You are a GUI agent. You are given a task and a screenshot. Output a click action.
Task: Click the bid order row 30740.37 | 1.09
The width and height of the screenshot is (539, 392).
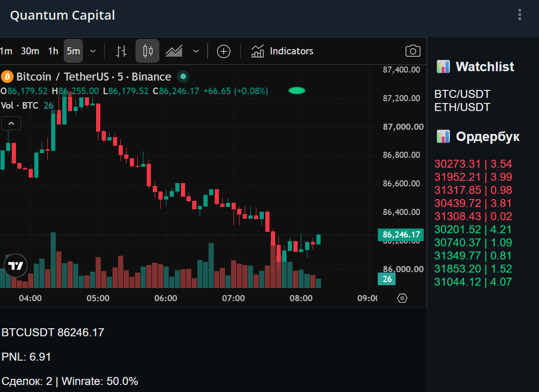point(473,243)
